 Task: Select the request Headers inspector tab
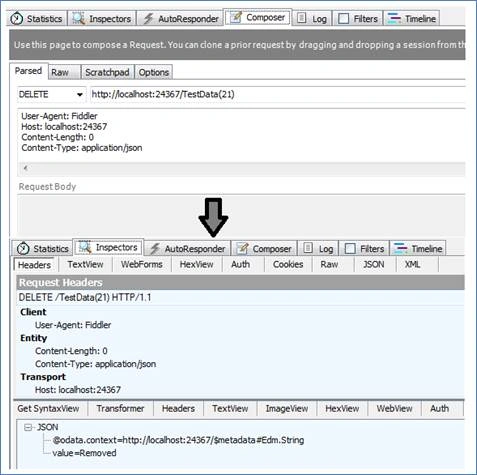34,265
